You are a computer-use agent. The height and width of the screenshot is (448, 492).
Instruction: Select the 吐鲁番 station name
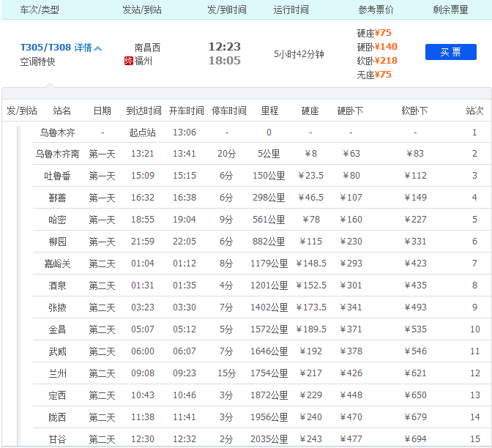tap(57, 176)
